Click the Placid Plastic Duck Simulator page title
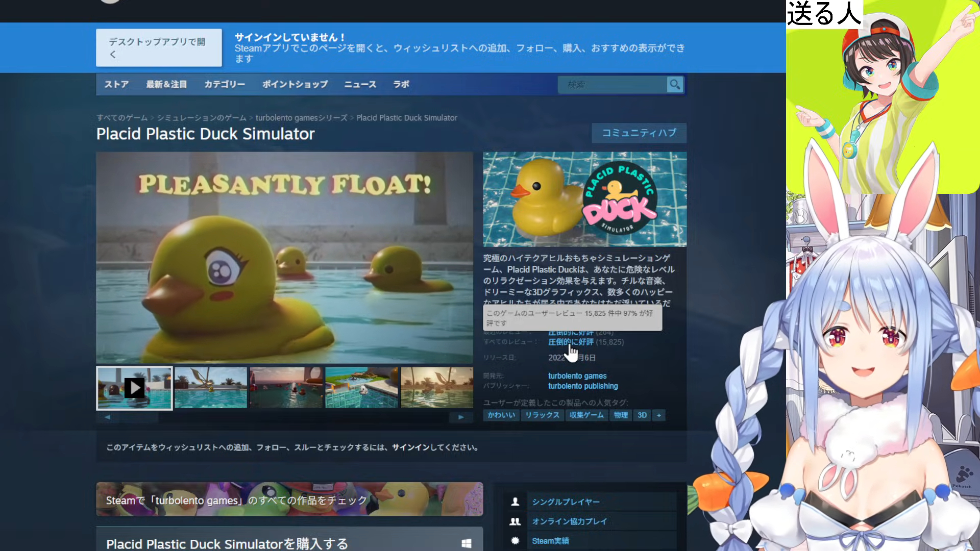Image resolution: width=980 pixels, height=551 pixels. click(205, 134)
